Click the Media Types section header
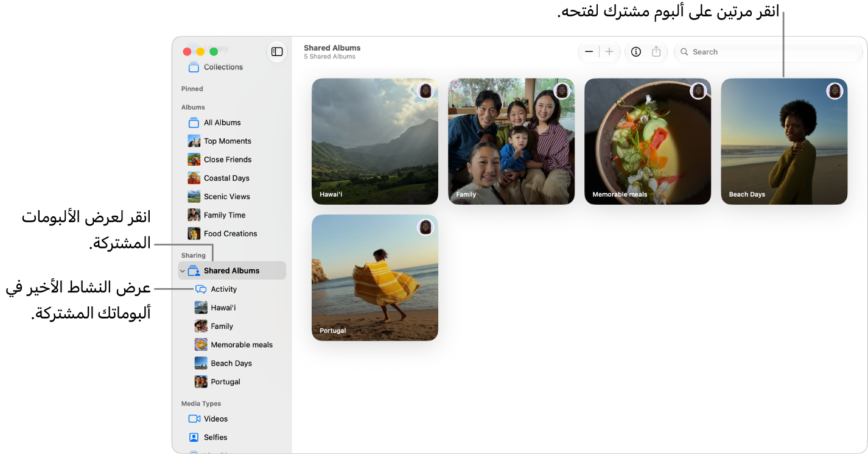This screenshot has height=455, width=868. coord(201,403)
